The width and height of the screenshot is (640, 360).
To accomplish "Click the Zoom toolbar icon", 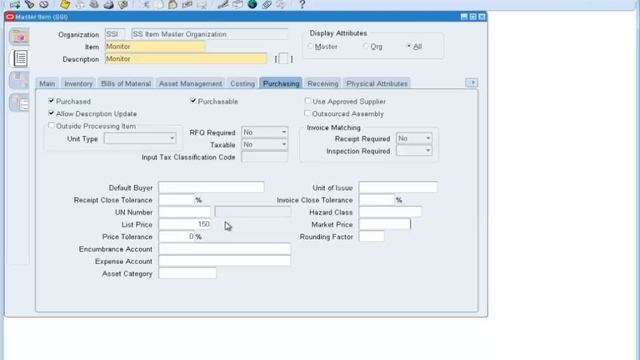I will pyautogui.click(x=237, y=4).
